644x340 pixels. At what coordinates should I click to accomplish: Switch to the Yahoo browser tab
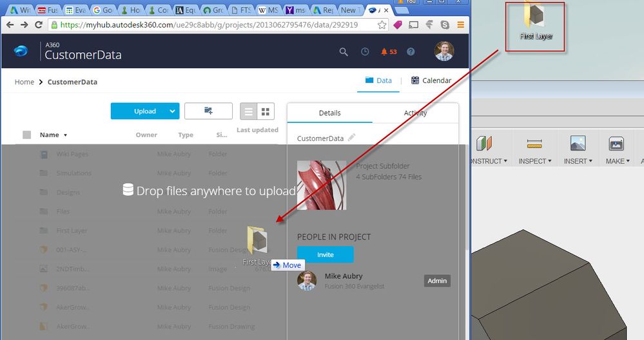[295, 10]
